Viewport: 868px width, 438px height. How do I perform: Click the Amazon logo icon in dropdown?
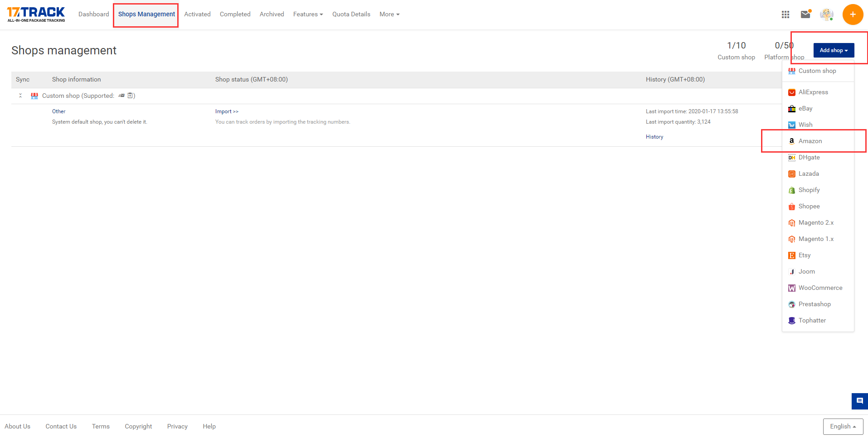point(792,141)
